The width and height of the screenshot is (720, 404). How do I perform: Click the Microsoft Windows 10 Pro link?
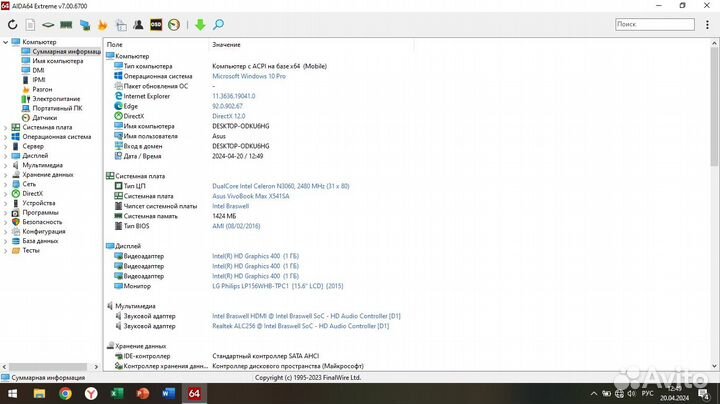click(249, 76)
